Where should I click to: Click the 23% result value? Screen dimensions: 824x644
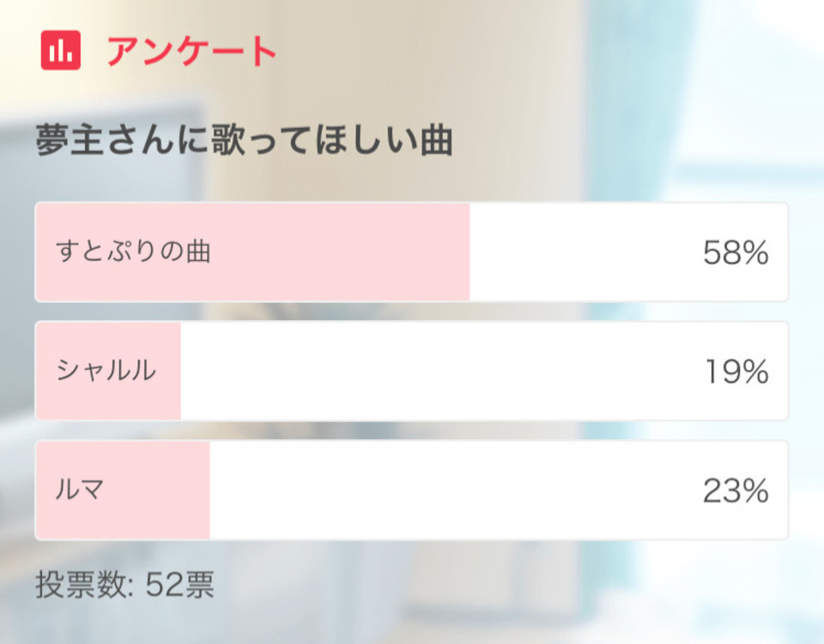coord(736,490)
